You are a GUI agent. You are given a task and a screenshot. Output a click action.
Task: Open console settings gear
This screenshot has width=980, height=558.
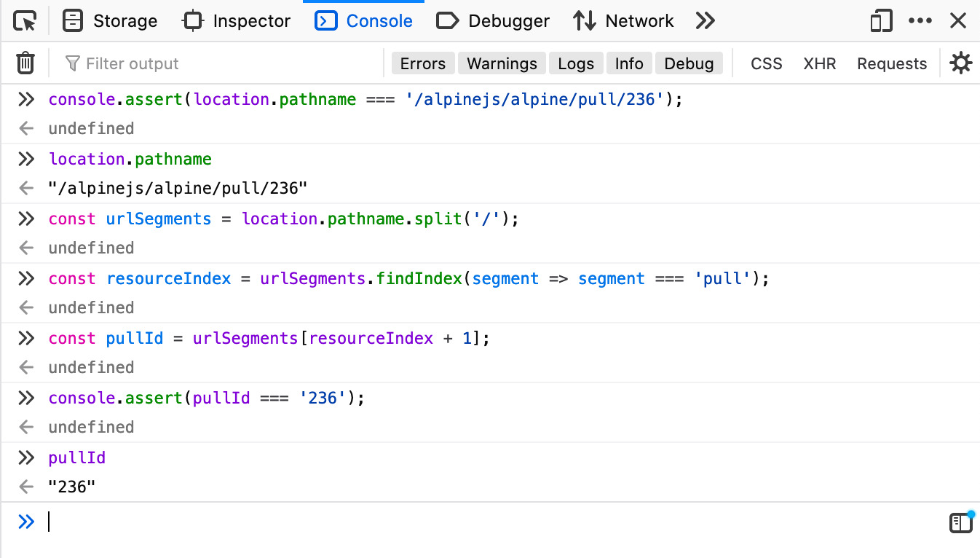(x=960, y=63)
